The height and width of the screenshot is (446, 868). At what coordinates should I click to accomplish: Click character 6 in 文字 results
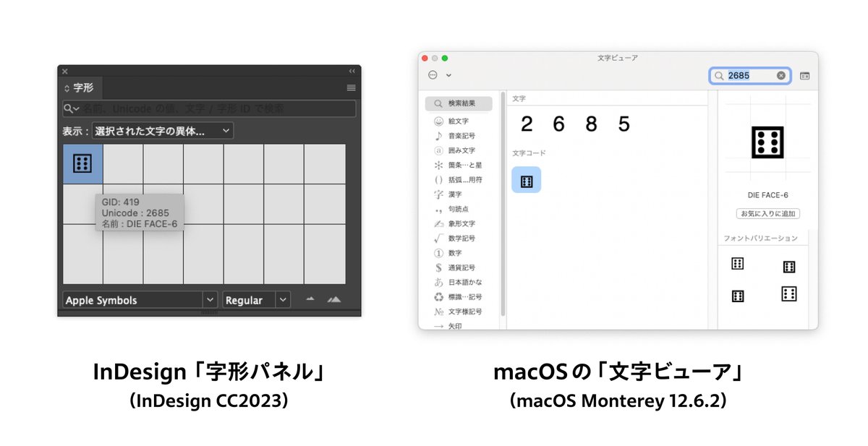558,124
